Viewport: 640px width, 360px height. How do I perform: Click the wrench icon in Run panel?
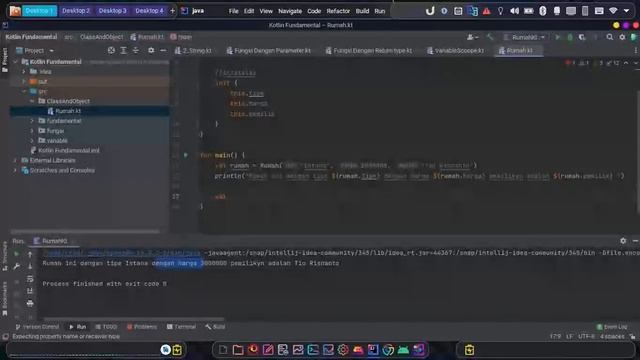(x=17, y=266)
